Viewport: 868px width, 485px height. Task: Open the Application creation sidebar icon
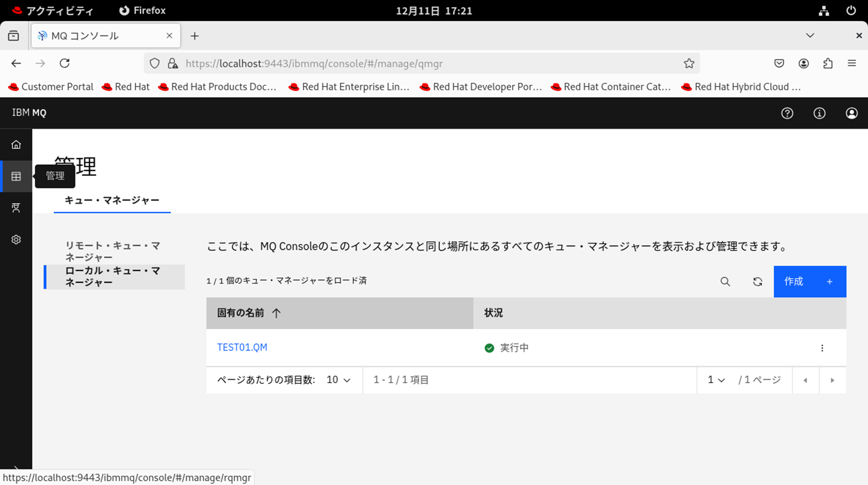tap(16, 208)
